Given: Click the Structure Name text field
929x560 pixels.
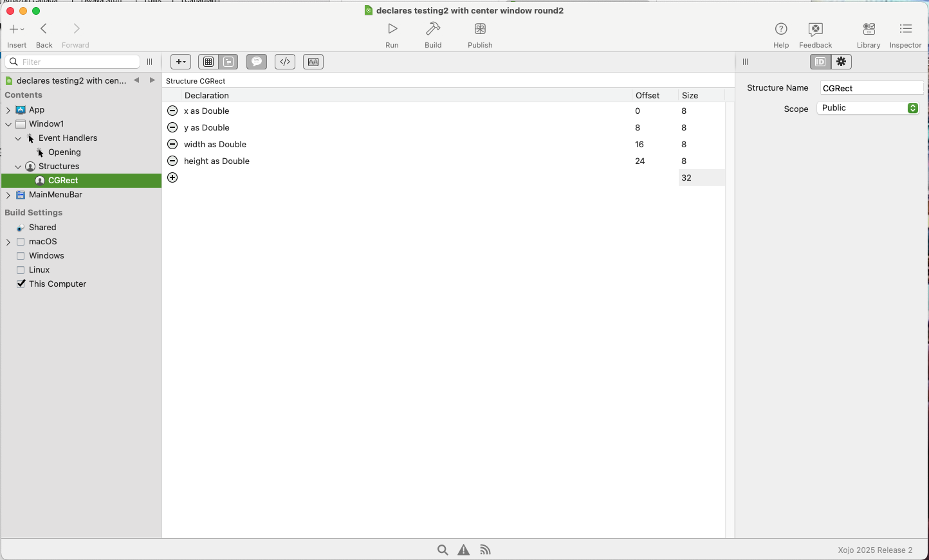Looking at the screenshot, I should point(871,88).
